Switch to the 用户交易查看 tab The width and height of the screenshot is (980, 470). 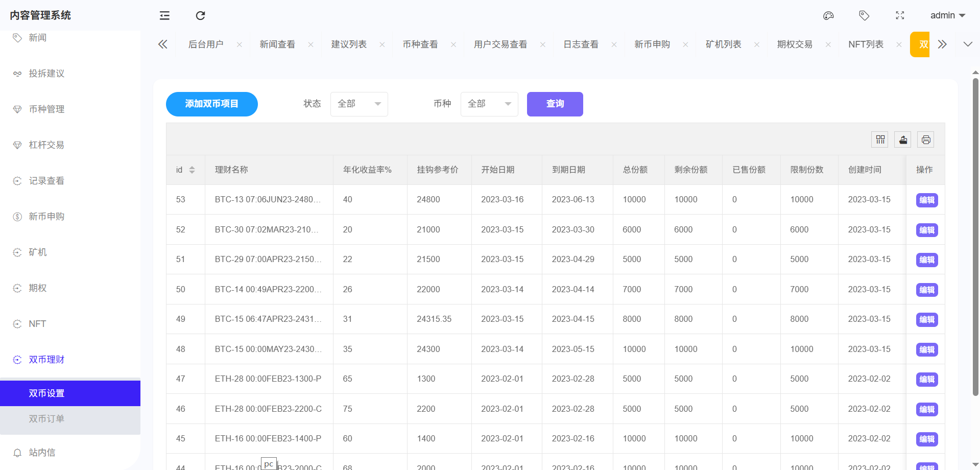[x=500, y=44]
